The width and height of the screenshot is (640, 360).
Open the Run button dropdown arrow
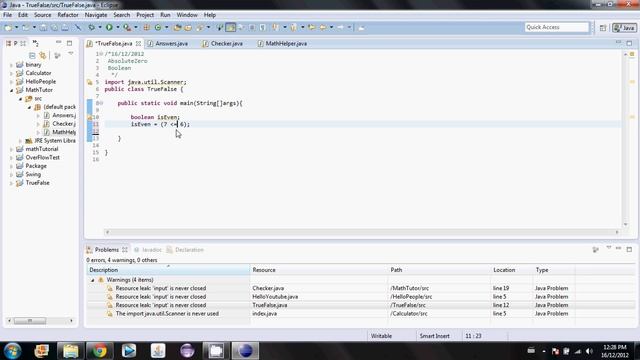[118, 27]
